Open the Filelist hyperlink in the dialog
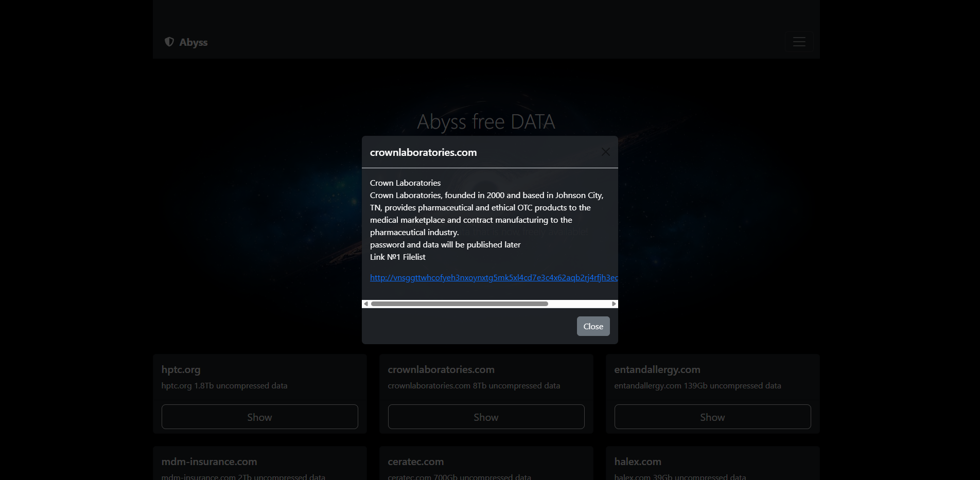 point(493,278)
